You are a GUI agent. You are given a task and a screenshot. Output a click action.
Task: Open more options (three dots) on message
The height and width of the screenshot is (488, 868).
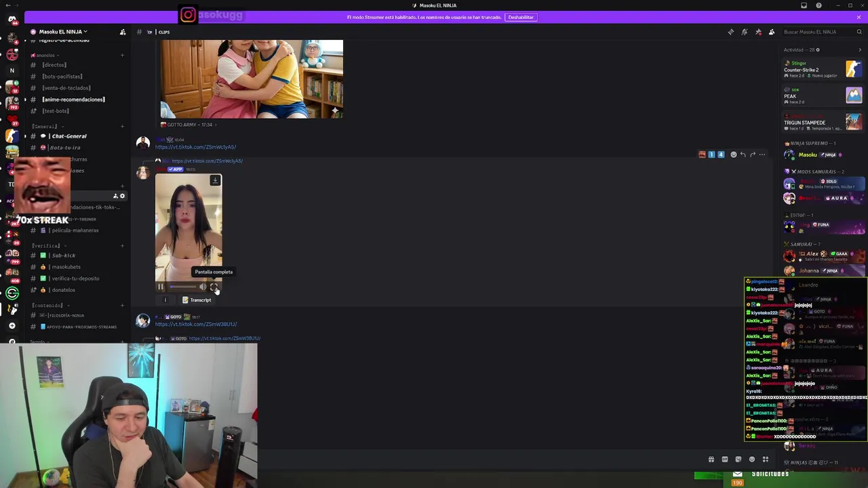762,155
